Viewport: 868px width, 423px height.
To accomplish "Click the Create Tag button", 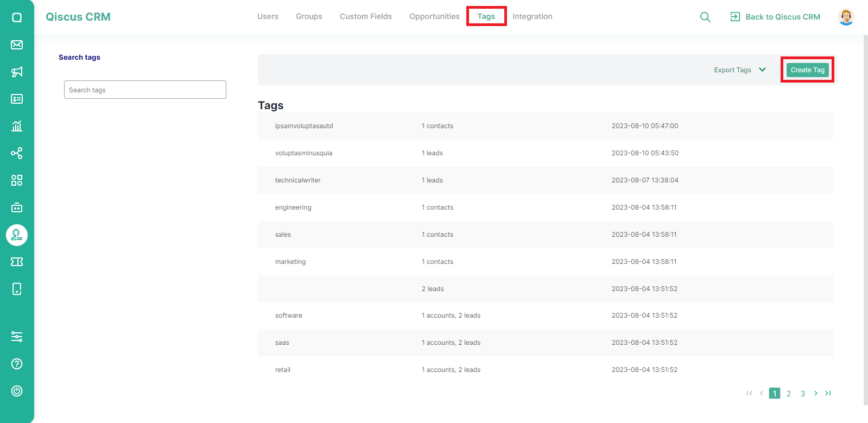I will click(808, 70).
